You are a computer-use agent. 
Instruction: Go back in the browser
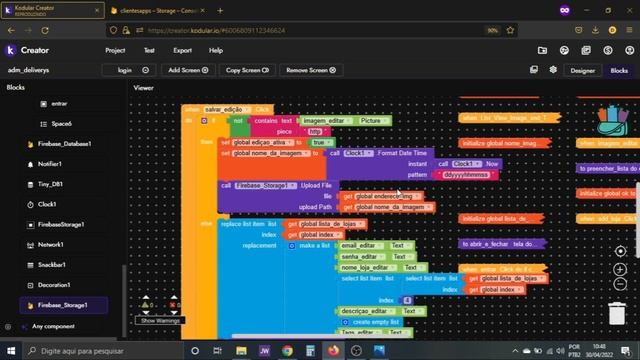click(11, 30)
